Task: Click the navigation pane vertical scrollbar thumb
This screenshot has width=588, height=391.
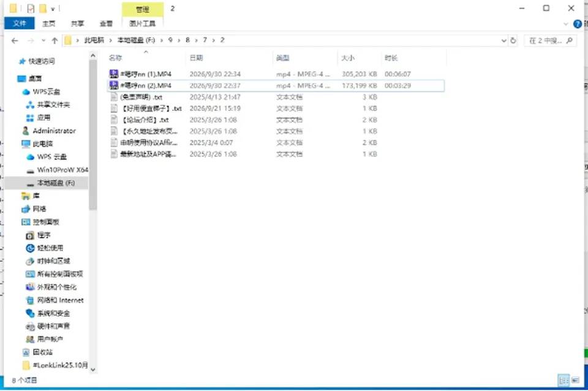Action: (x=93, y=135)
